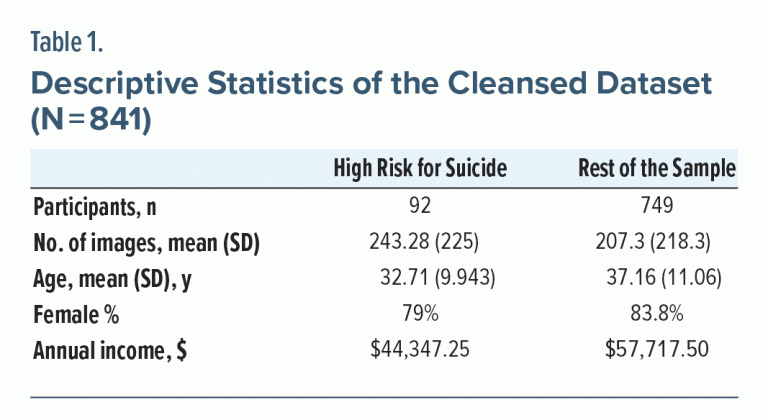768x420 pixels.
Task: Select the 'Rest of the Sample' column header
Action: pyautogui.click(x=657, y=170)
